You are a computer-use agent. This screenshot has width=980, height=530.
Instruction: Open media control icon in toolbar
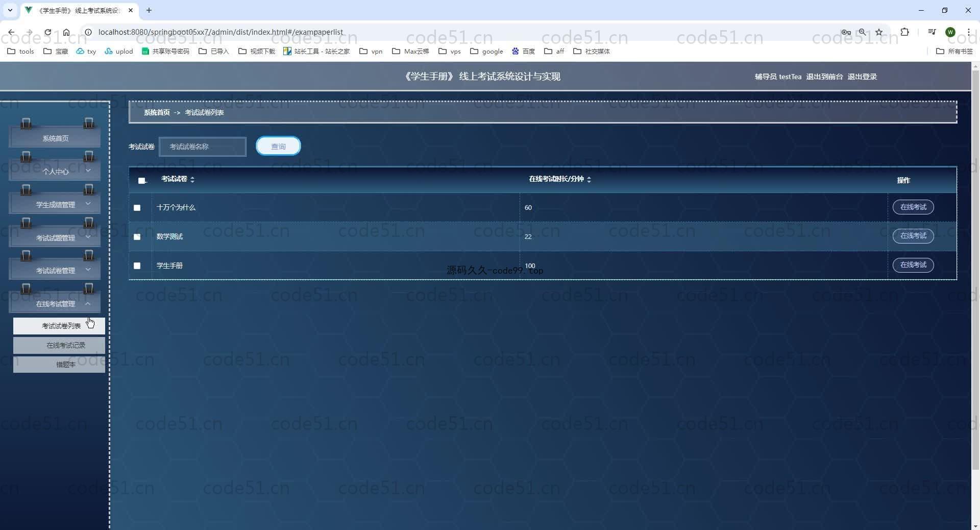coord(932,32)
